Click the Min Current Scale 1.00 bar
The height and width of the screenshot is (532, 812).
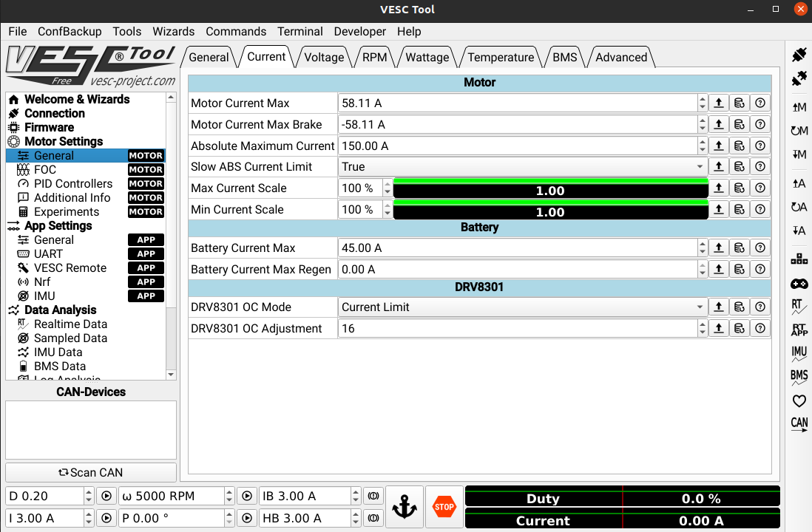[550, 210]
